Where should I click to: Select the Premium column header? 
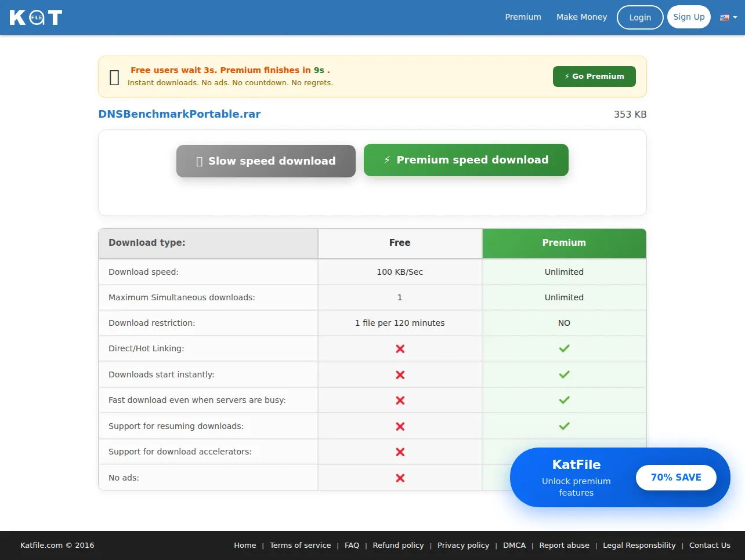[564, 243]
